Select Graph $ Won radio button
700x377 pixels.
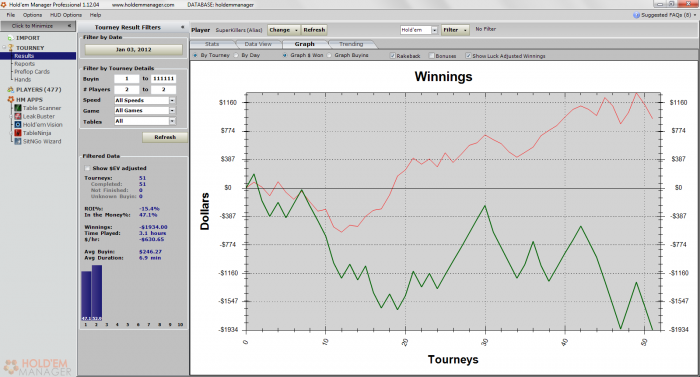pos(285,55)
